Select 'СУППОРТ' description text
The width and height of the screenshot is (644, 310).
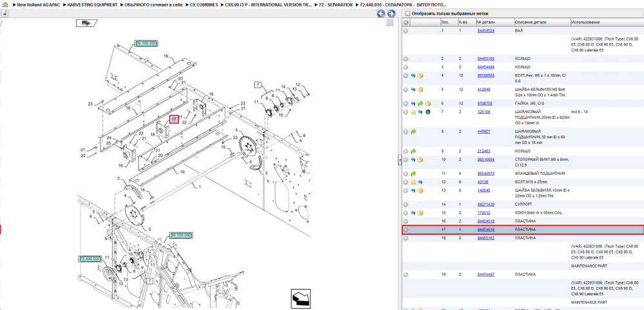pos(523,205)
